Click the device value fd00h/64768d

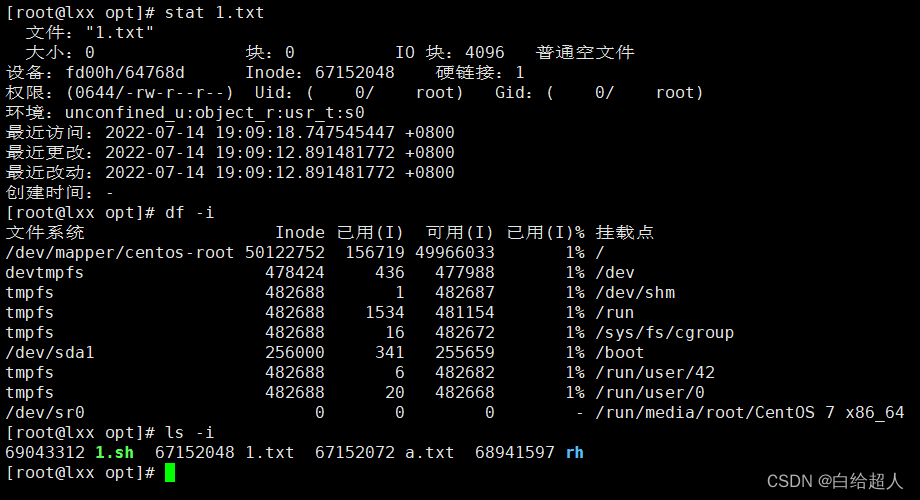(x=125, y=72)
